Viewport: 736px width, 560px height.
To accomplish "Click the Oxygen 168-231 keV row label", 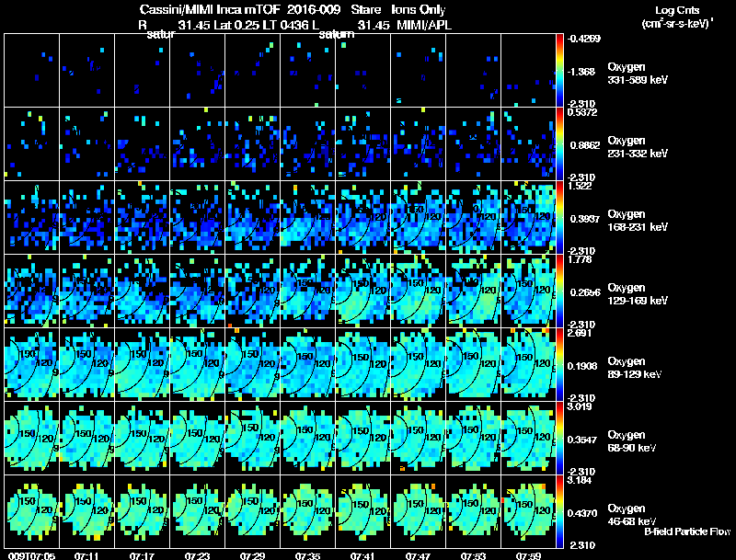I will 638,221.
